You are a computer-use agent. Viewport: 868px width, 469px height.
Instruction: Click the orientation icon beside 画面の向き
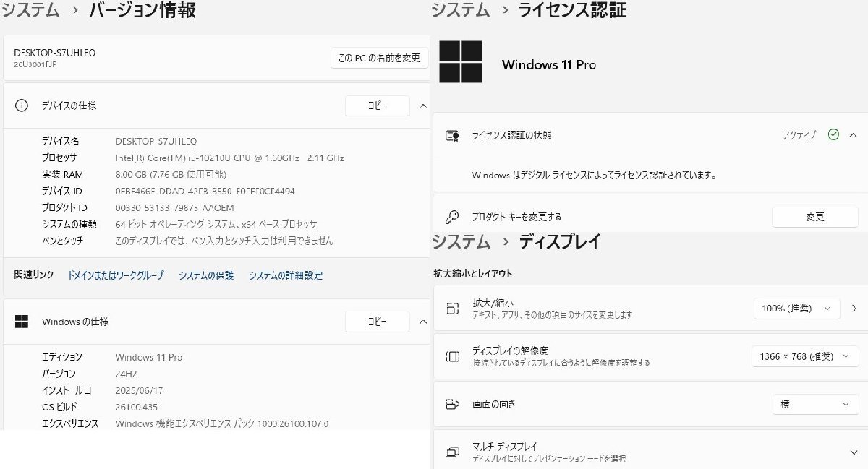[453, 404]
